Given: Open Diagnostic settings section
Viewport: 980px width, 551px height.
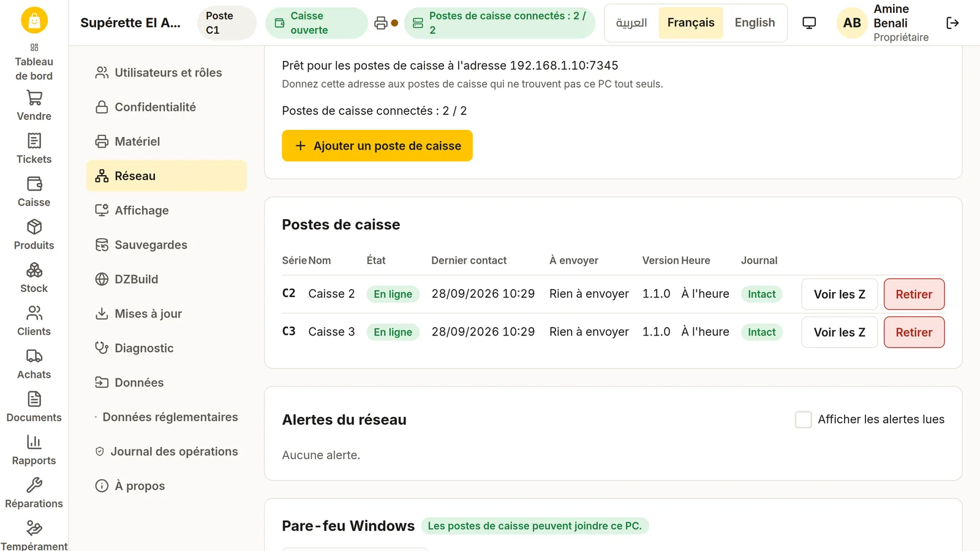Looking at the screenshot, I should click(167, 348).
